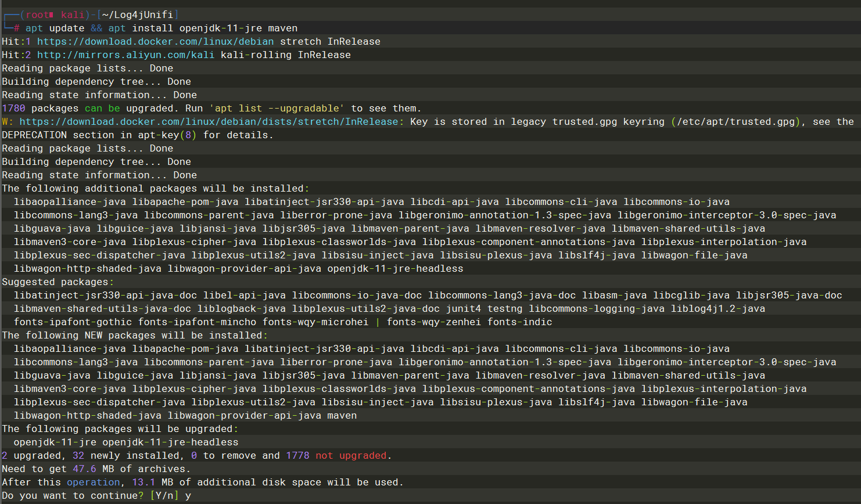Click libplexus-utils2-java-doc package name
Image resolution: width=861 pixels, height=504 pixels.
point(366,308)
